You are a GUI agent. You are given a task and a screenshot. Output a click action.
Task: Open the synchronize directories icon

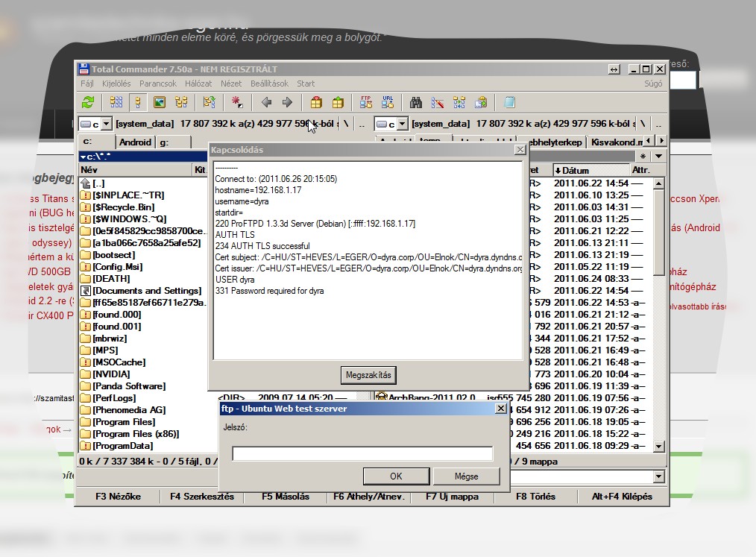[459, 102]
